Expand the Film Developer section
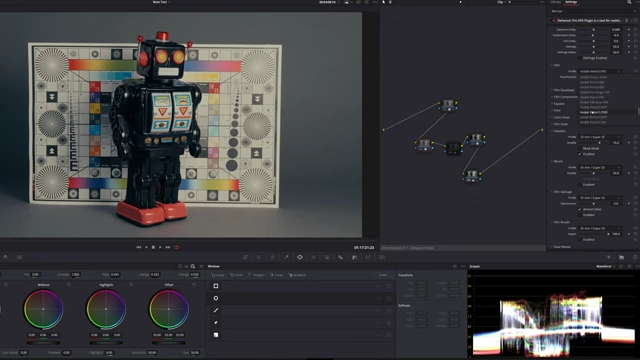The height and width of the screenshot is (360, 640). coord(563,90)
